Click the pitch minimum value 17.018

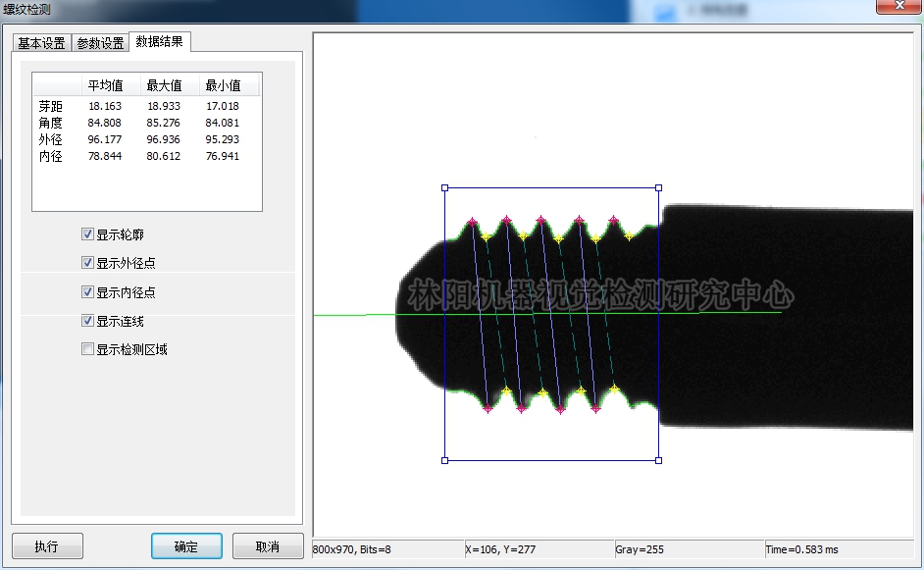tap(223, 106)
